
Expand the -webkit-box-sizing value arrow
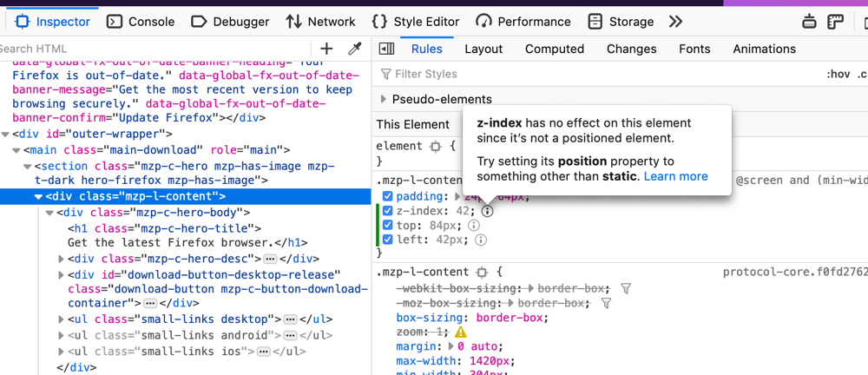tap(531, 288)
